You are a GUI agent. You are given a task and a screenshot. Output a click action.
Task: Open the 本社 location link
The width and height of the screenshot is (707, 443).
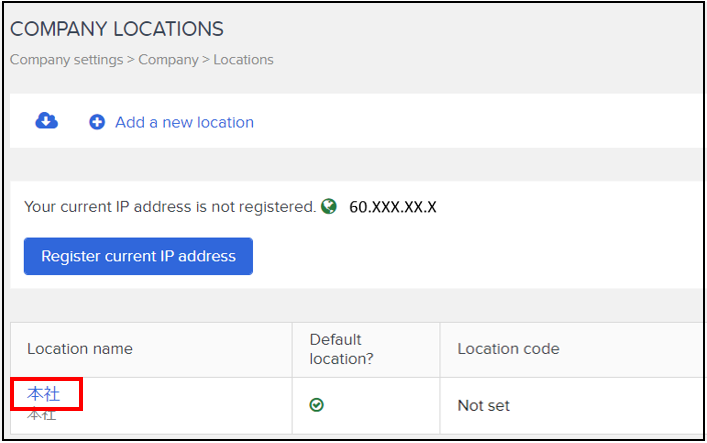43,394
